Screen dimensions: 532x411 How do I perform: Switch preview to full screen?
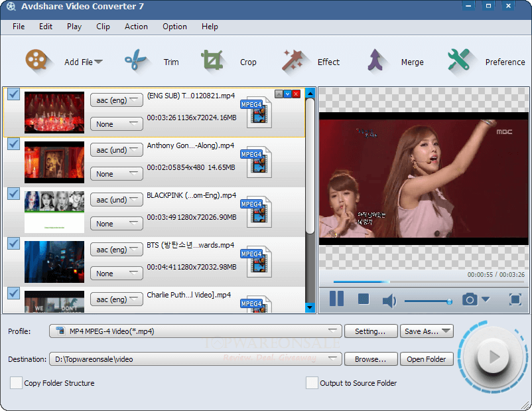click(x=515, y=299)
